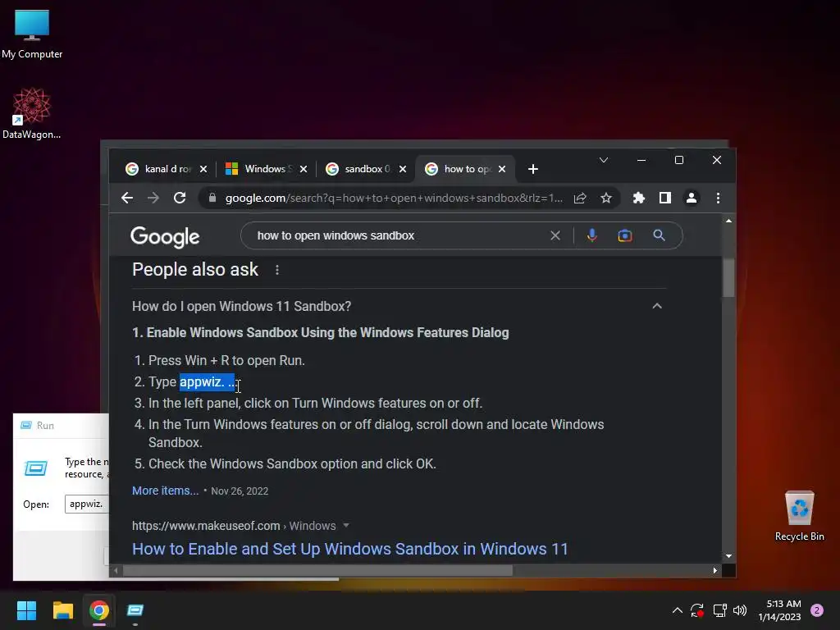Viewport: 840px width, 630px height.
Task: Select the 'how to op' tab
Action: pyautogui.click(x=464, y=169)
